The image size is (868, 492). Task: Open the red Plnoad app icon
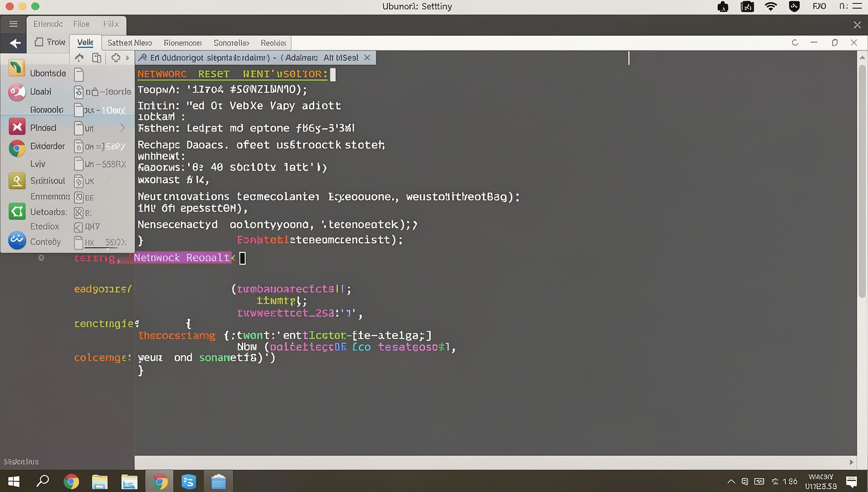tap(17, 128)
